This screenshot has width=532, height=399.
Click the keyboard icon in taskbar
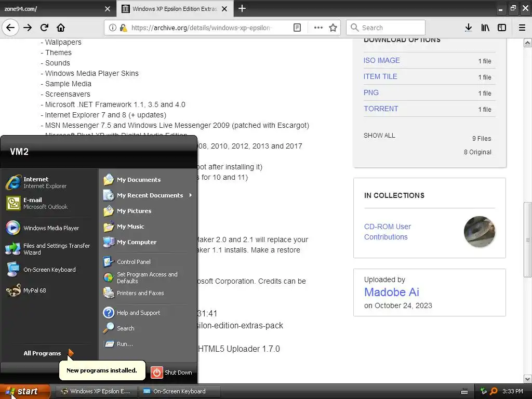(464, 392)
